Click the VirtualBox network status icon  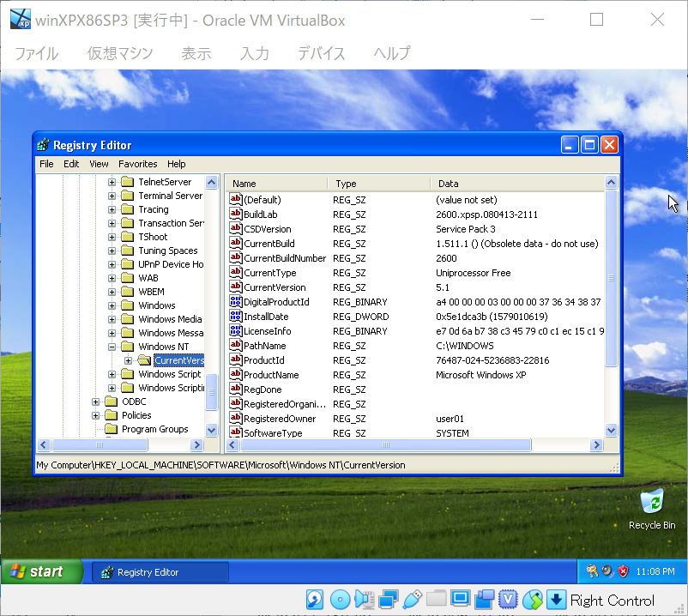(388, 600)
